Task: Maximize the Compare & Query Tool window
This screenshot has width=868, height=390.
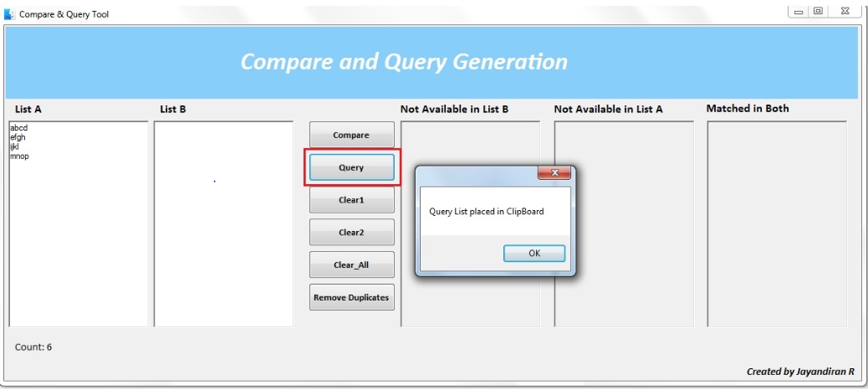Action: tap(818, 11)
